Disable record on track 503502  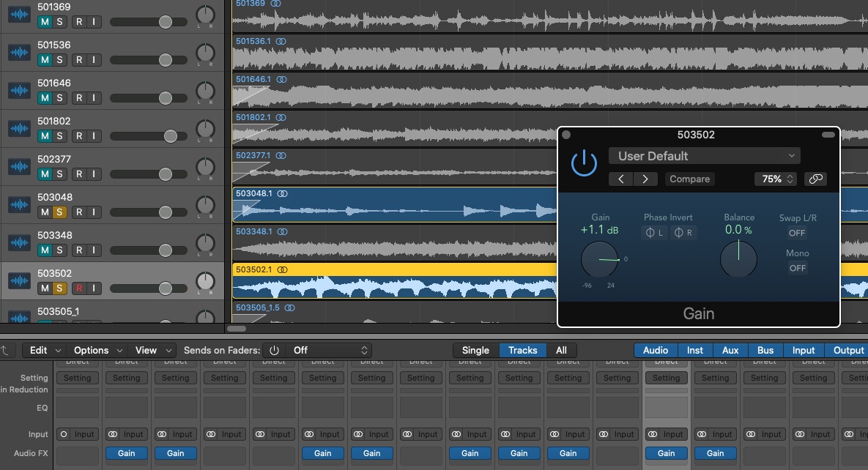click(x=78, y=288)
